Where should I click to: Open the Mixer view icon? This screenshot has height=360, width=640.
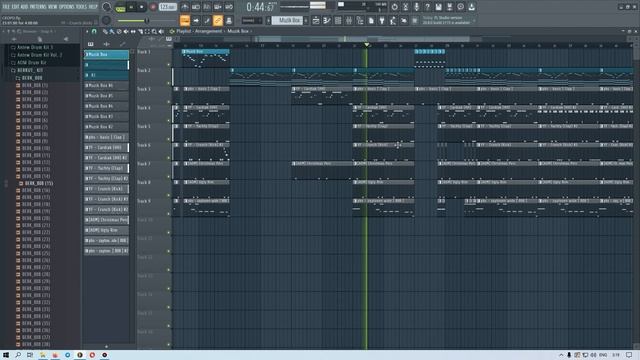[349, 20]
